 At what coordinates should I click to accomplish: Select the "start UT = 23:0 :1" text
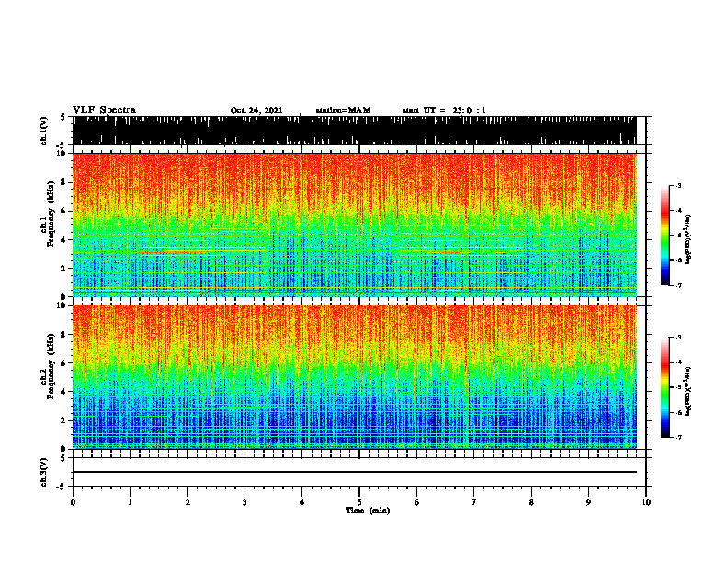pyautogui.click(x=444, y=110)
